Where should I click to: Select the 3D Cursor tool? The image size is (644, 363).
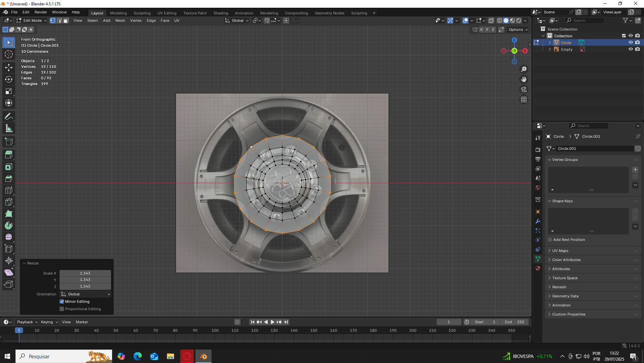[9, 54]
